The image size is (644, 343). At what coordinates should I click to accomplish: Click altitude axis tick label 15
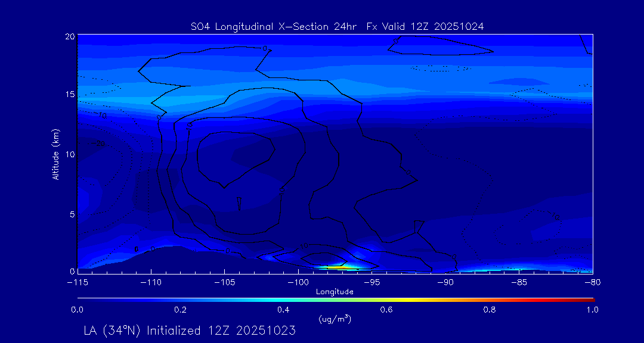(69, 95)
